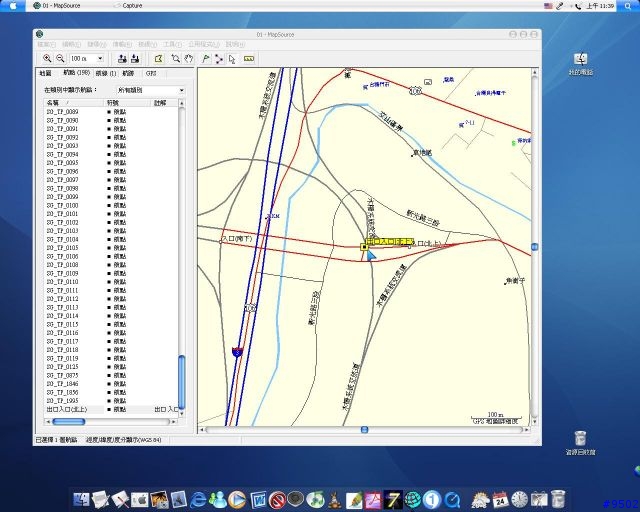Click waypoint list vertical scrollbar thumb
This screenshot has width=640, height=512.
(182, 382)
